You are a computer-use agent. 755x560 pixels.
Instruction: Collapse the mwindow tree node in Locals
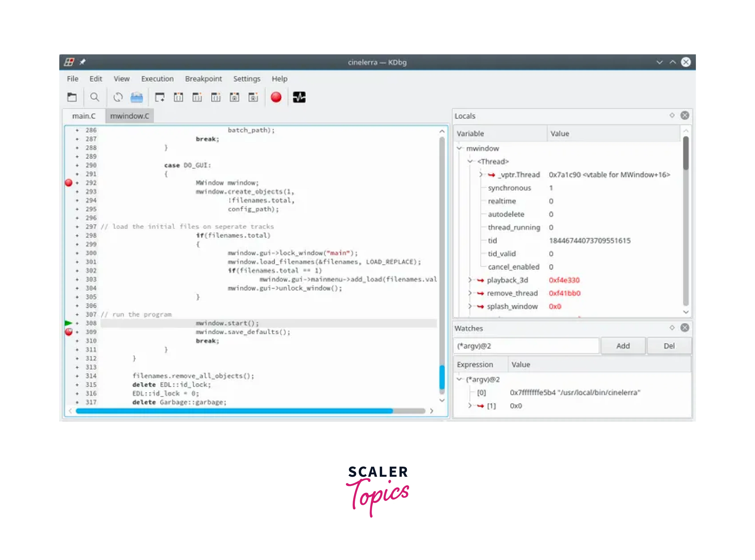[x=459, y=148]
